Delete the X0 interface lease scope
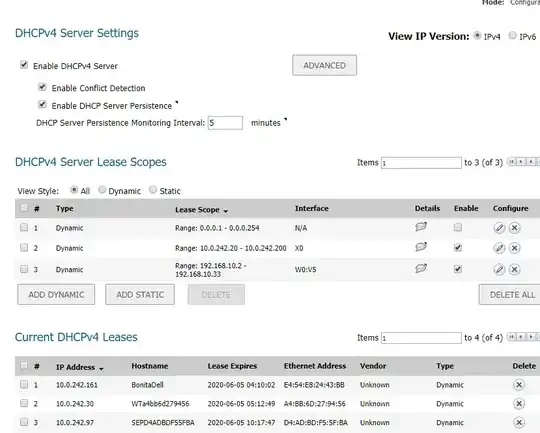 click(x=515, y=248)
